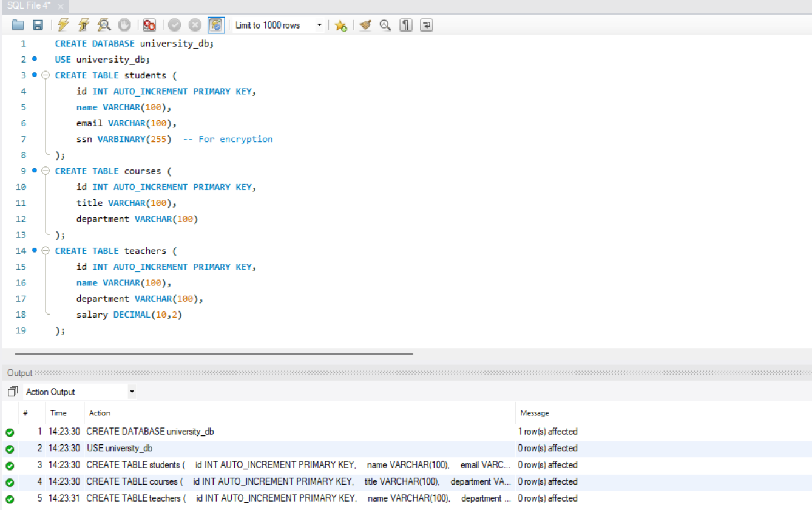Click the '1 row(s) affected' message
This screenshot has width=812, height=510.
pos(547,432)
